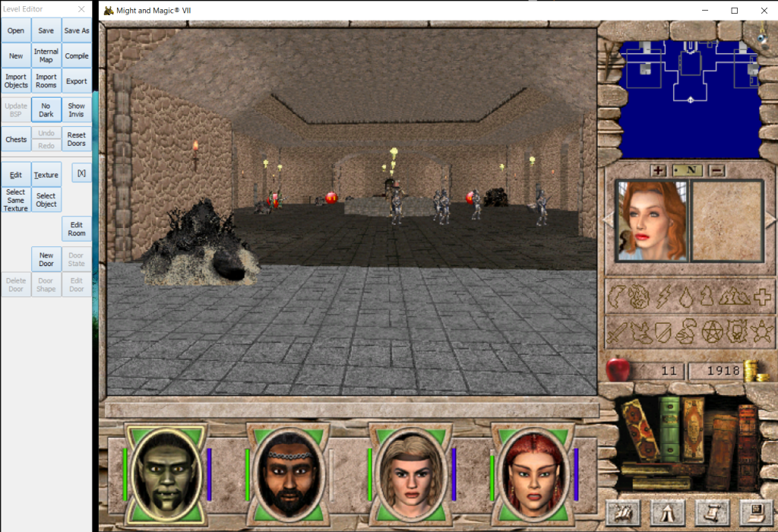This screenshot has width=778, height=532.
Task: Close the Level Editor panel
Action: 81,9
